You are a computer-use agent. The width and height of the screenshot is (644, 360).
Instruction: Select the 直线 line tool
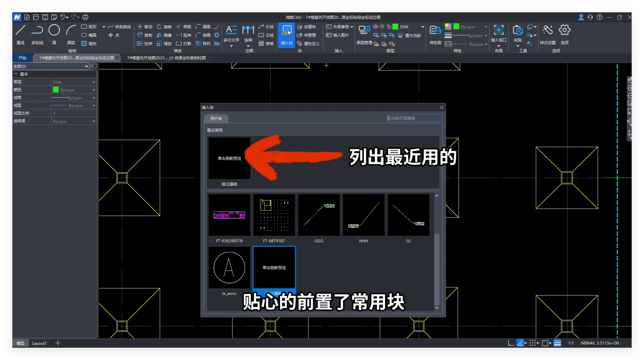click(20, 30)
